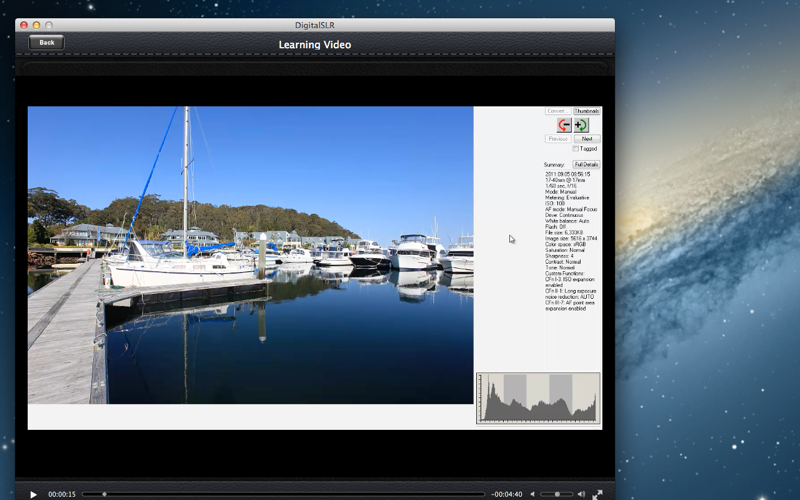Click the marina boat photo in the video
Image resolution: width=800 pixels, height=500 pixels.
point(251,255)
